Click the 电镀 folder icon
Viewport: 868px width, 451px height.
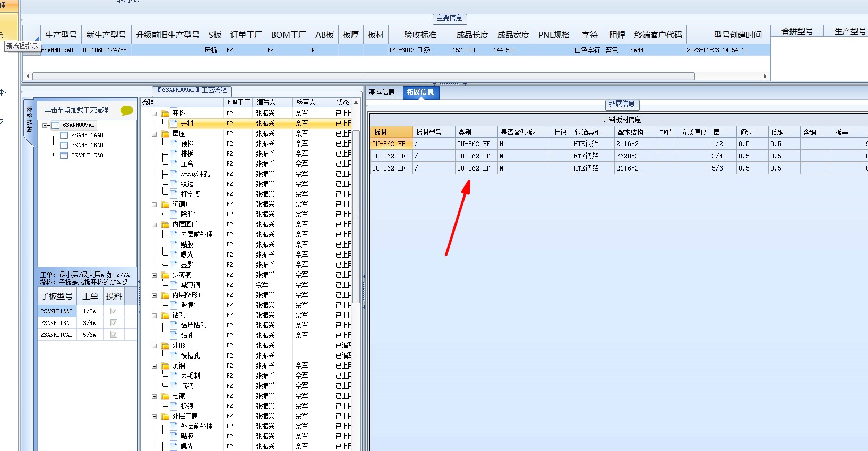[165, 396]
